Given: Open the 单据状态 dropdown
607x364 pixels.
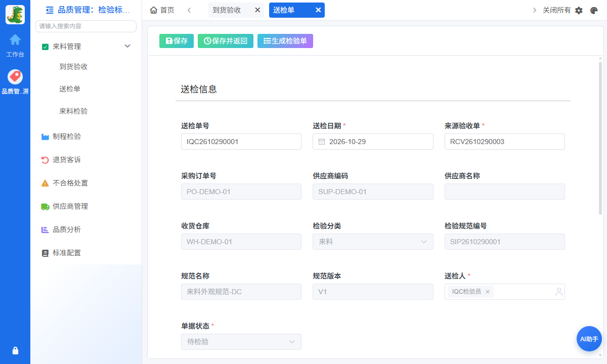Looking at the screenshot, I should click(x=241, y=342).
